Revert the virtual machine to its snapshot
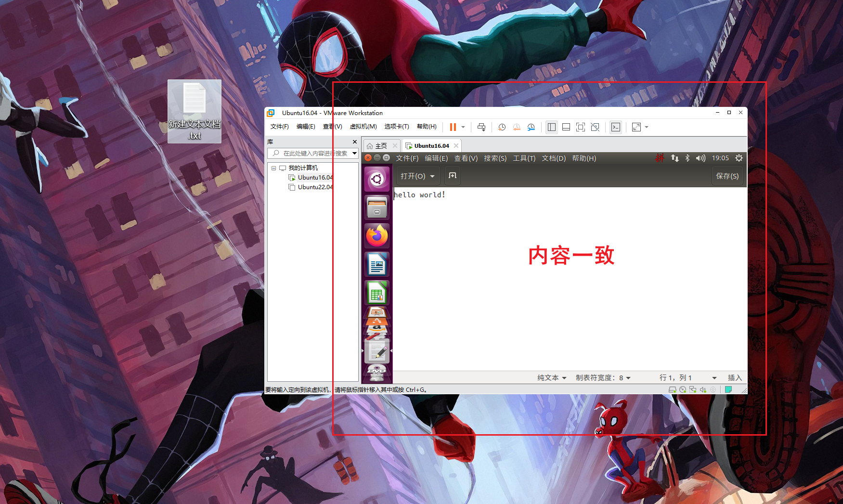The image size is (843, 504). click(x=517, y=127)
